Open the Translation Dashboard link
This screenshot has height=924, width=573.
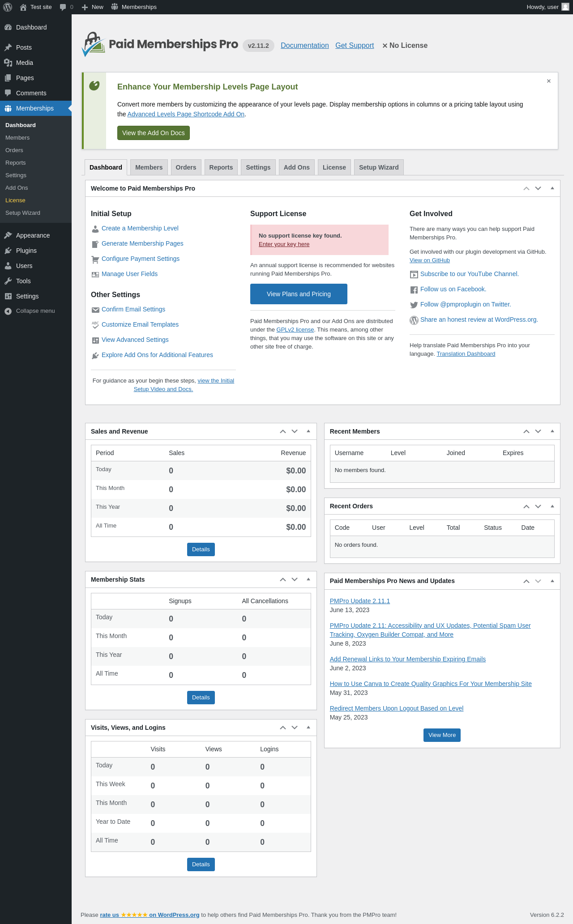(466, 354)
